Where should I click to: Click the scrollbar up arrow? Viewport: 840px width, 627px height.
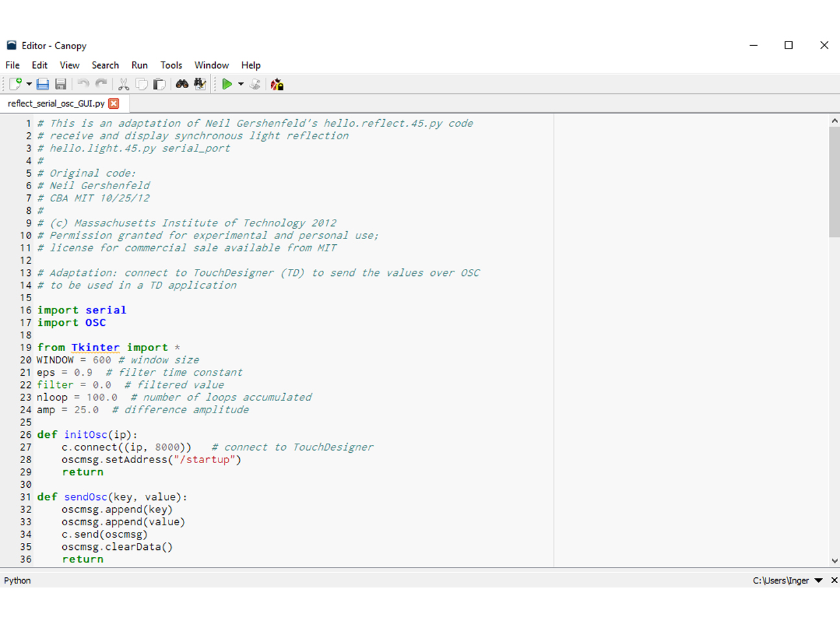tap(834, 121)
